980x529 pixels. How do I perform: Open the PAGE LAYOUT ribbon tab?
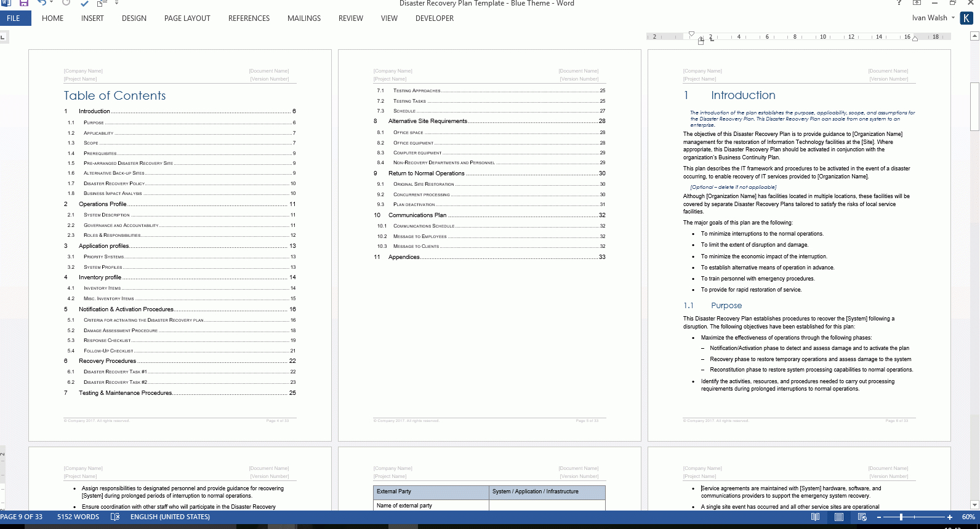pos(187,18)
